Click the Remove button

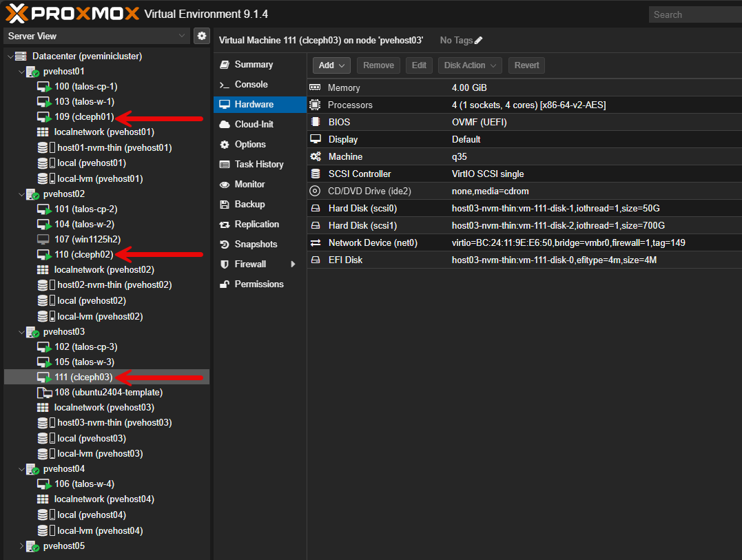(378, 65)
